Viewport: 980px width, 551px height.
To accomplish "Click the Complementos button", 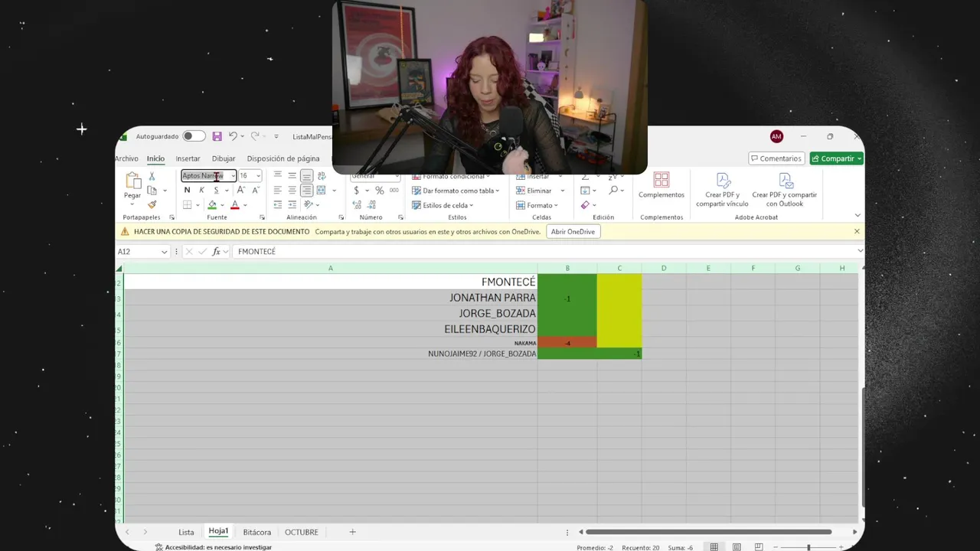I will (661, 185).
